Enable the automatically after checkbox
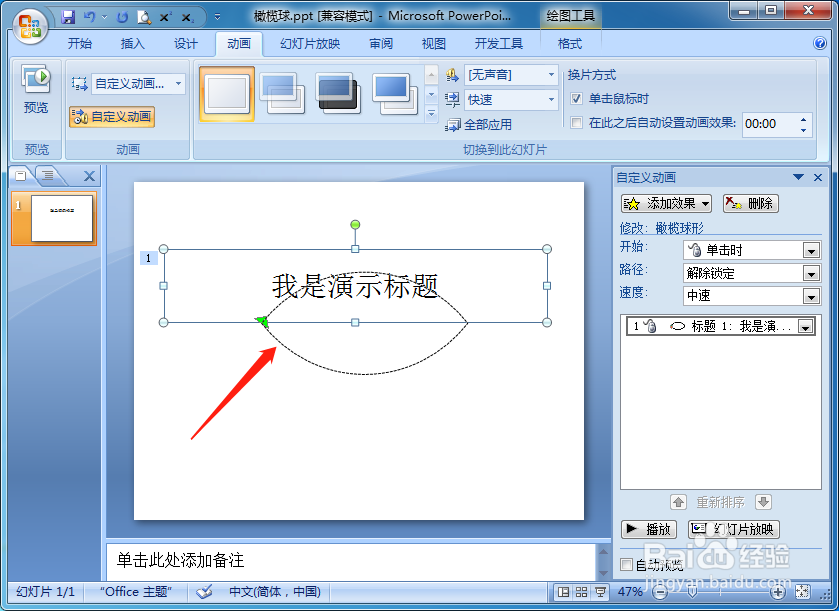Screen dimensions: 839x611 point(576,123)
